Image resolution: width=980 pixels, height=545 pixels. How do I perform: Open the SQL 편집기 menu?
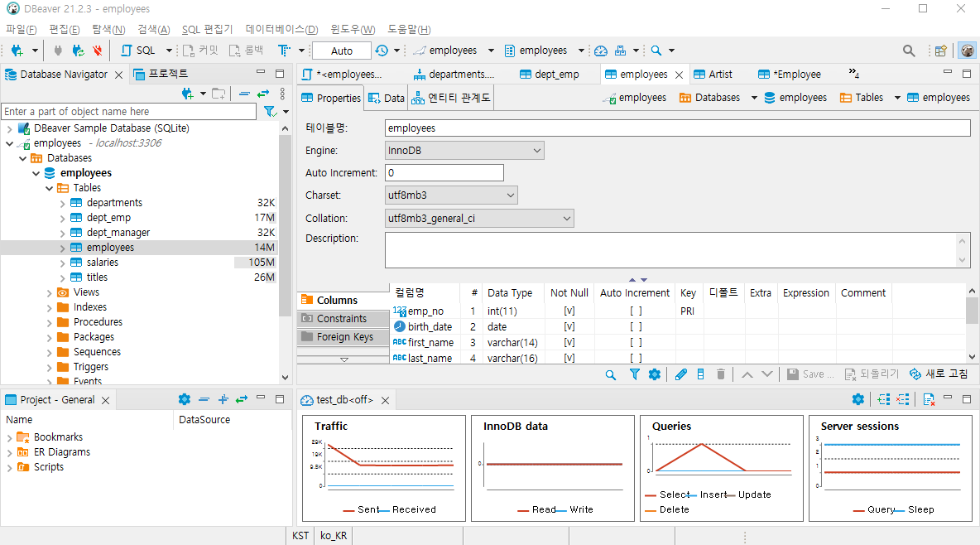207,30
